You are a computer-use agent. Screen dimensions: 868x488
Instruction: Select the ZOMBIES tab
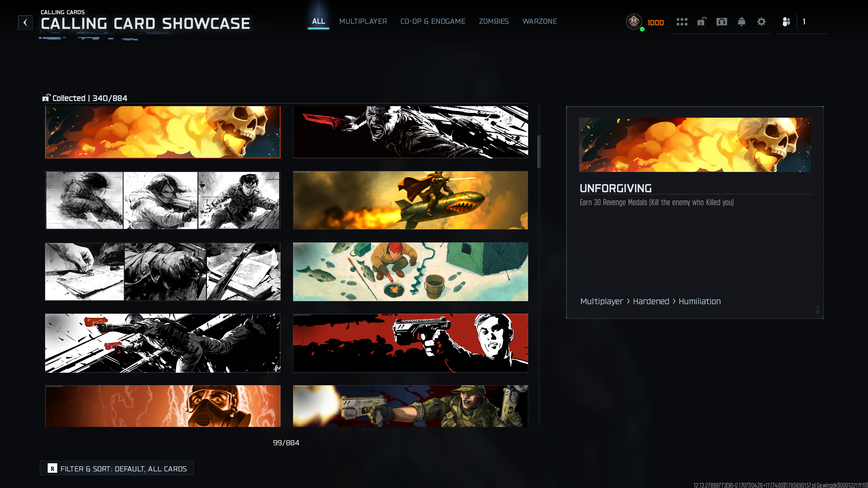coord(494,21)
